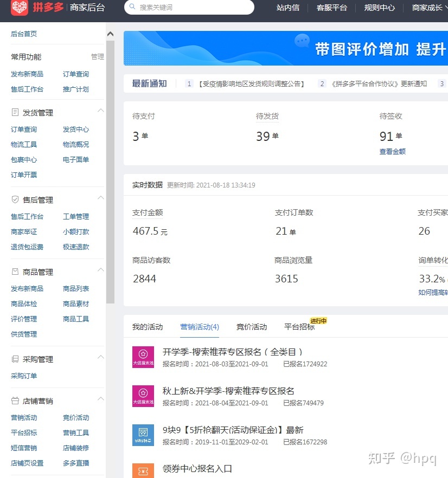This screenshot has height=478, width=448.
Task: Click the Pinduoduo heart logo icon
Action: click(x=20, y=8)
